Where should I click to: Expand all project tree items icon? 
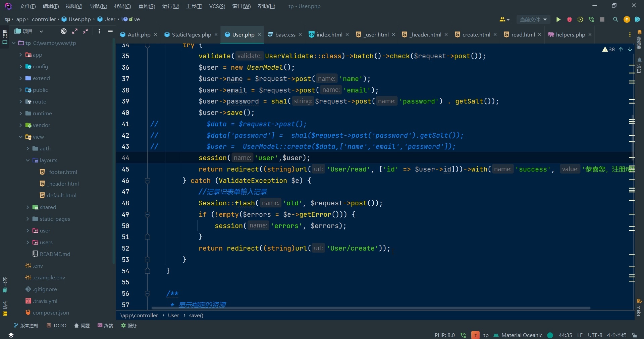pyautogui.click(x=75, y=31)
